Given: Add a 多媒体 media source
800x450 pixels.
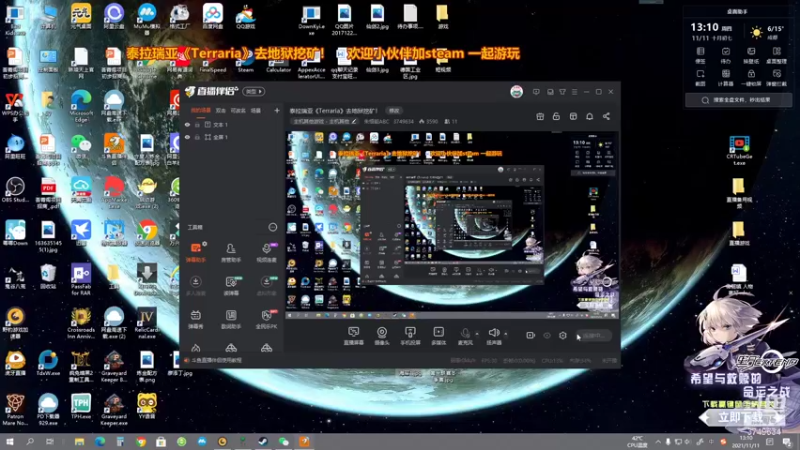Looking at the screenshot, I should (439, 336).
